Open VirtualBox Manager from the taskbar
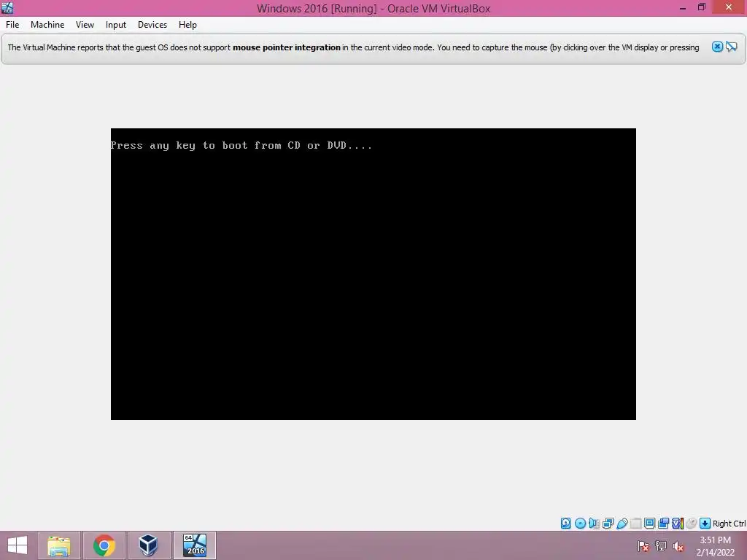747x560 pixels. click(149, 545)
